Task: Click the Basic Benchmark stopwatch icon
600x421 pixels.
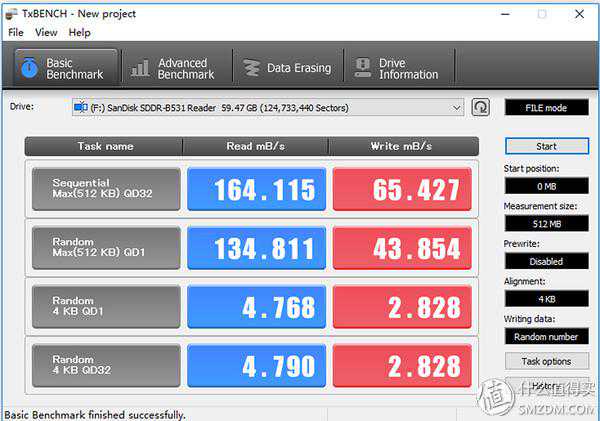Action: click(x=30, y=68)
